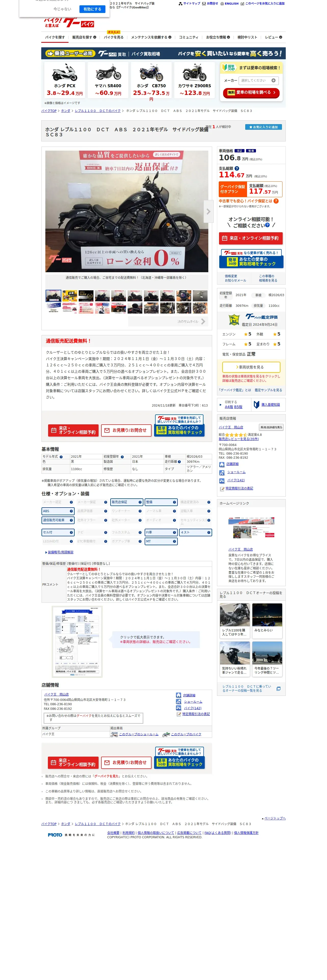Click help icon next to ご相談ください
The height and width of the screenshot is (980, 327).
click(267, 225)
